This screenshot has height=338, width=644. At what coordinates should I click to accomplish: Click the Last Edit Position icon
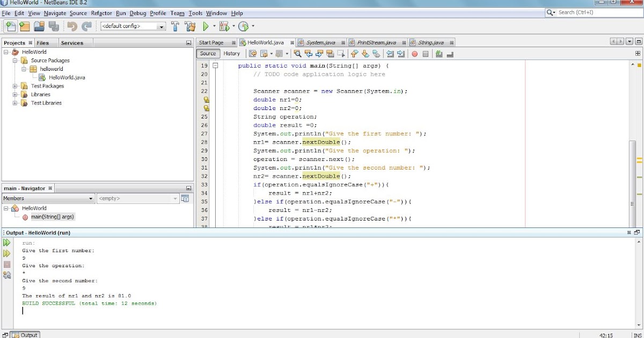254,53
